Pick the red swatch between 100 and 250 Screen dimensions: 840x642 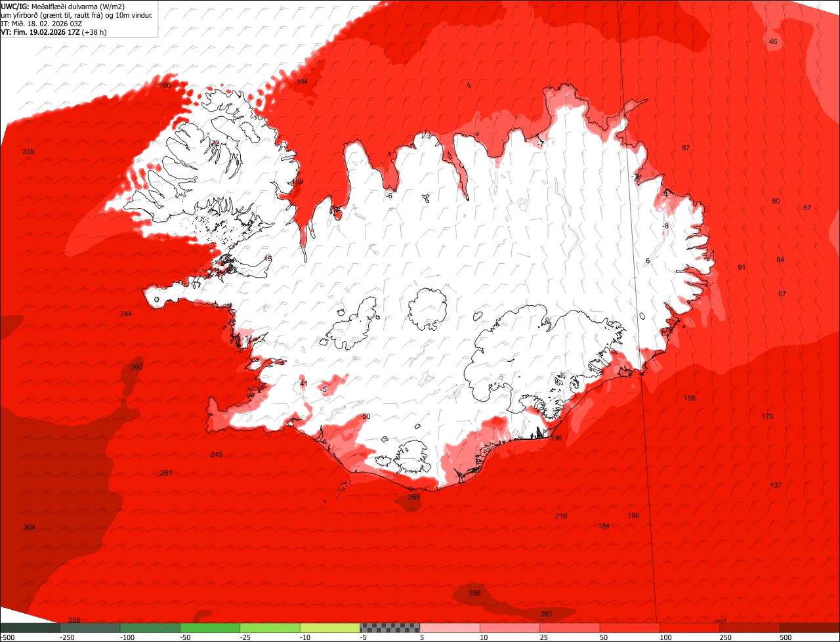[x=689, y=628]
